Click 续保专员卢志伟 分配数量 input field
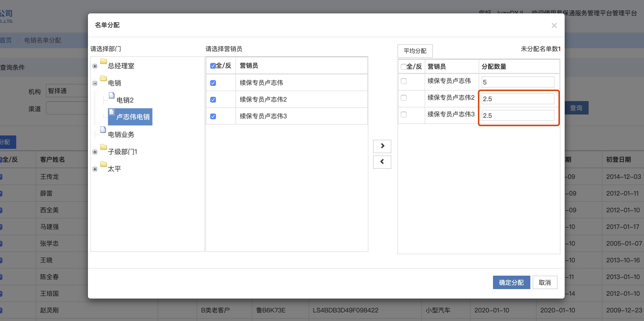The image size is (644, 321). [x=517, y=82]
